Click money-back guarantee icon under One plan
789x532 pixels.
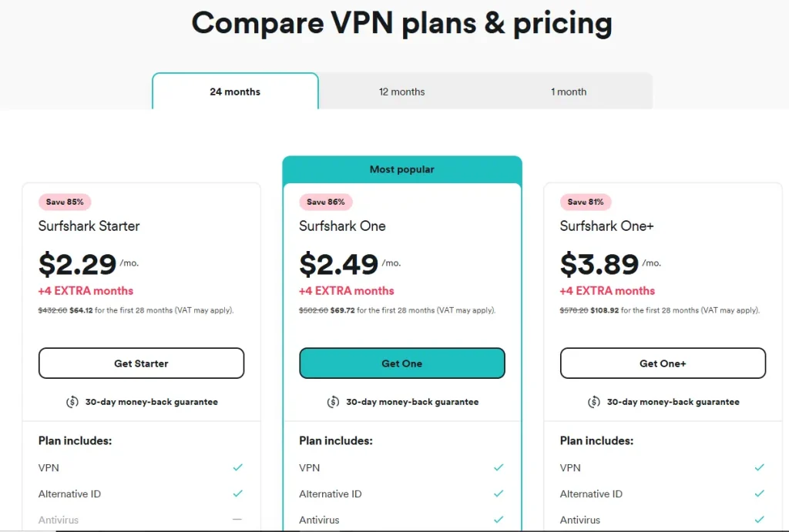tap(333, 402)
